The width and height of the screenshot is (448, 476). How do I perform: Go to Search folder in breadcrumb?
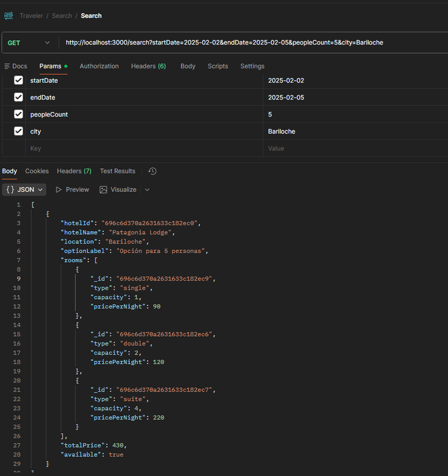62,15
